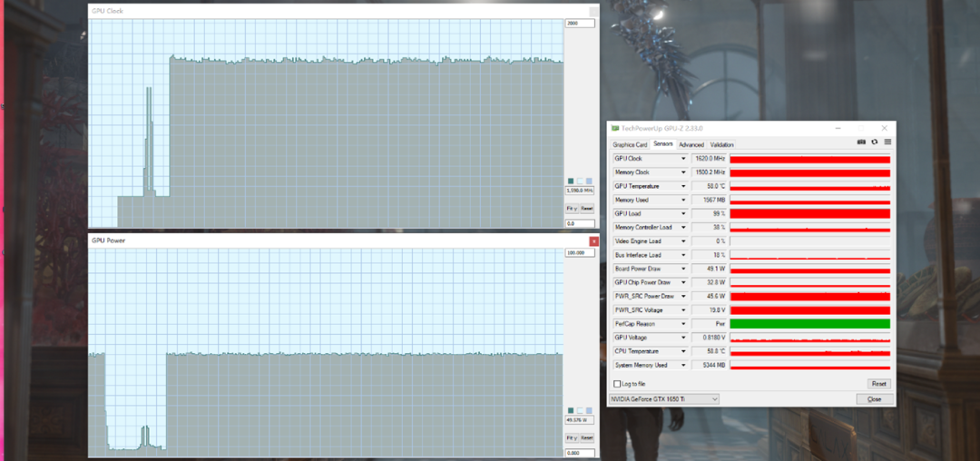This screenshot has height=461, width=980.
Task: Open the GPU Clock sensor dropdown
Action: pos(683,159)
